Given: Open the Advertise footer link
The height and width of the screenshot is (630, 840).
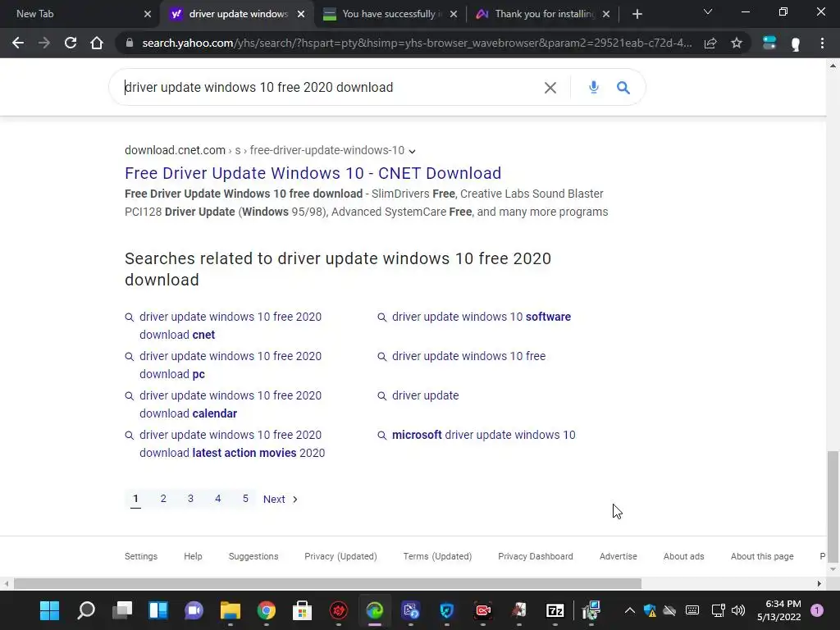Looking at the screenshot, I should (x=619, y=556).
